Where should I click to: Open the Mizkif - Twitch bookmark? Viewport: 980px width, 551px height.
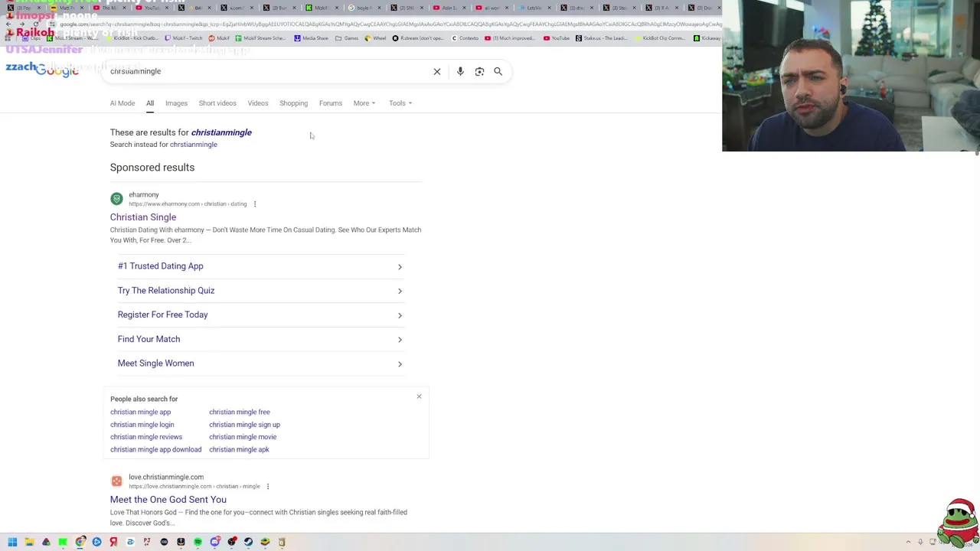[183, 38]
